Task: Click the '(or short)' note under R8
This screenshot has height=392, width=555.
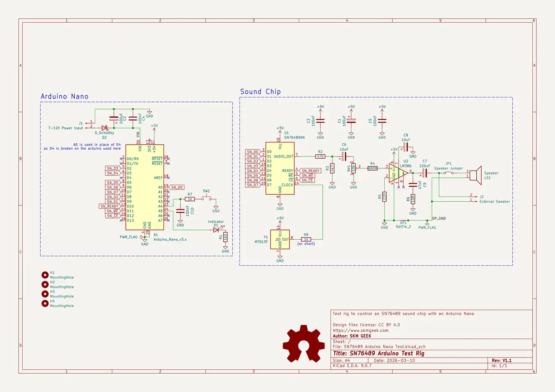Action: pos(306,244)
